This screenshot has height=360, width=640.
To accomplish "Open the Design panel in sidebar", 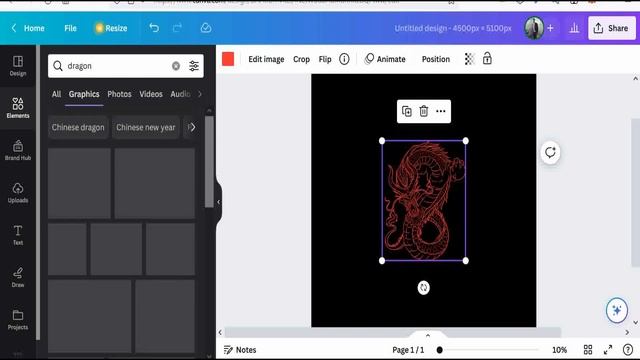I will tap(18, 66).
